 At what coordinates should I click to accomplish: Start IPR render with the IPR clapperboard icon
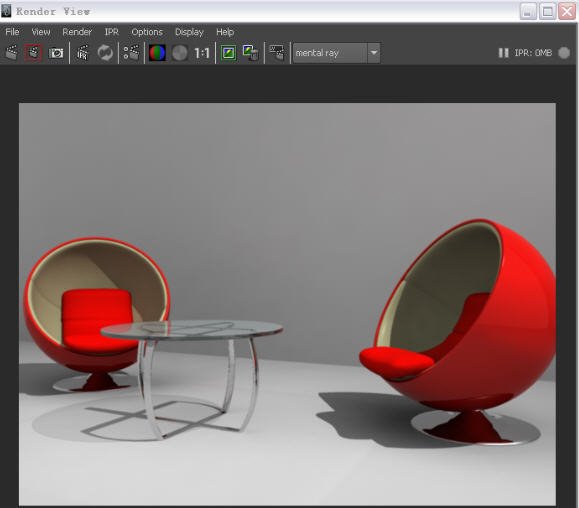(82, 53)
